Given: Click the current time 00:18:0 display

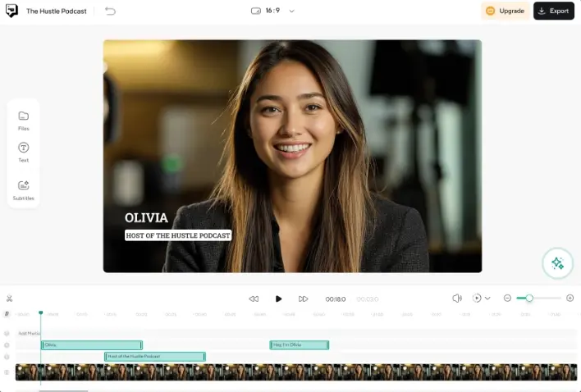Looking at the screenshot, I should [x=336, y=299].
